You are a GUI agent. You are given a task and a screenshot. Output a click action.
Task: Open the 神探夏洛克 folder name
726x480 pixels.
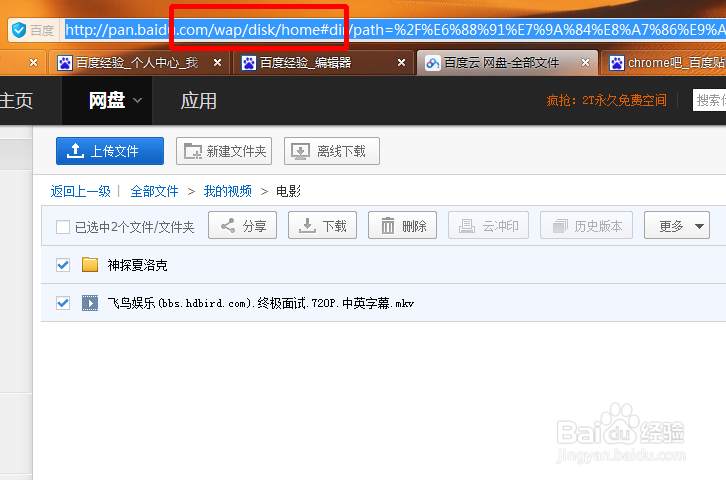[138, 265]
